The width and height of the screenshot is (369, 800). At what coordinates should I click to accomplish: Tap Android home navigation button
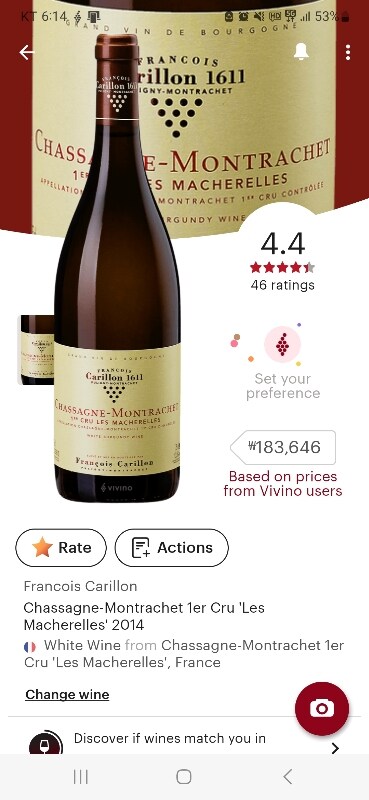[184, 777]
